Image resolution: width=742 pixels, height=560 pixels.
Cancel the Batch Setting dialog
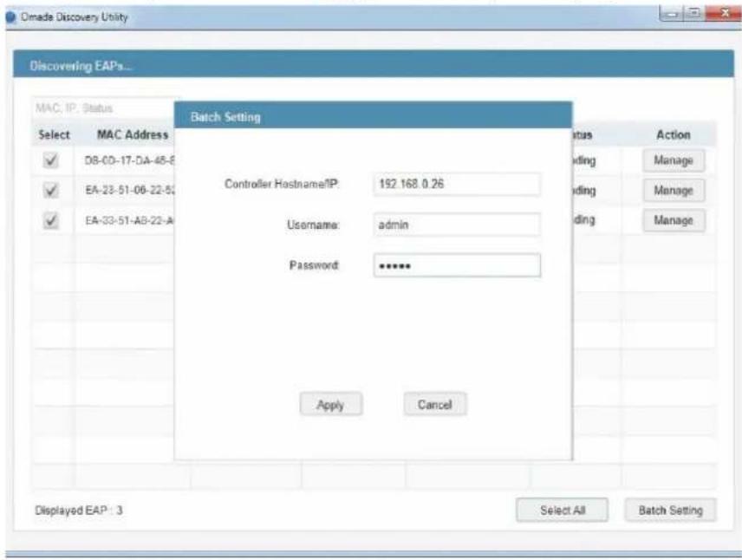tap(435, 405)
